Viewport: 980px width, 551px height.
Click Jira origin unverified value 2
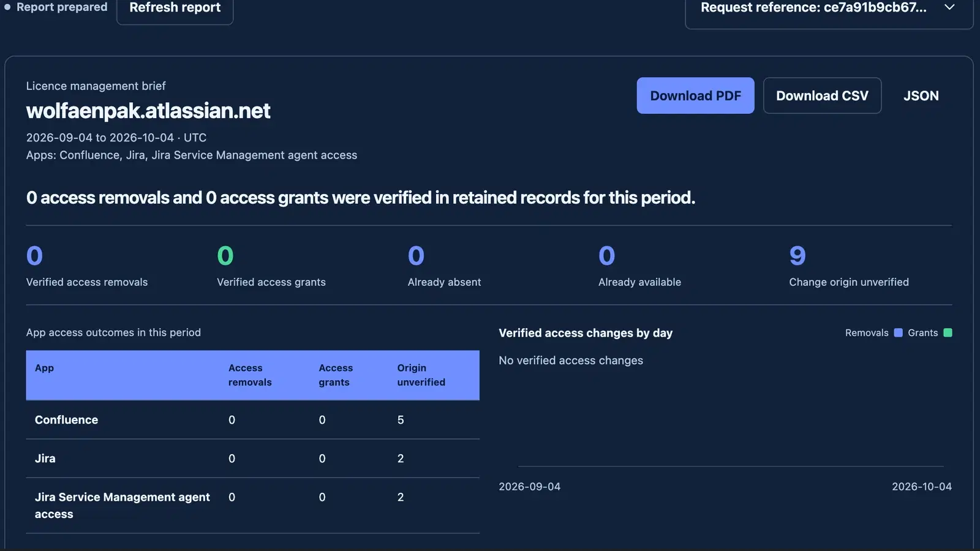[401, 459]
